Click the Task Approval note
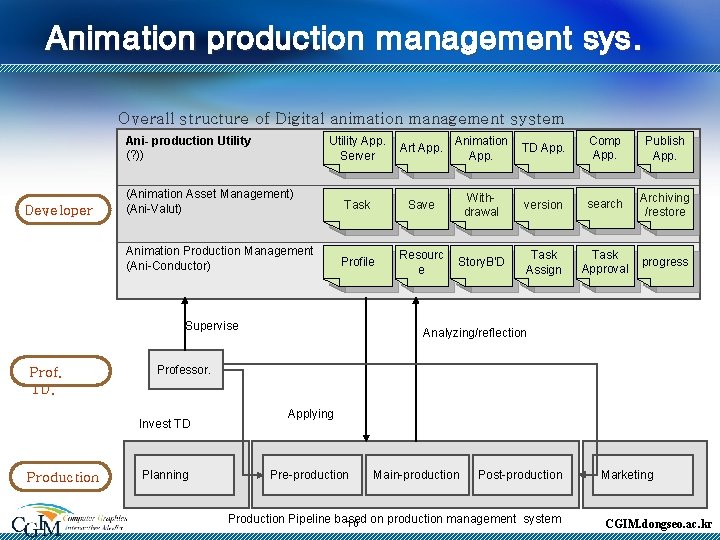 tap(605, 266)
